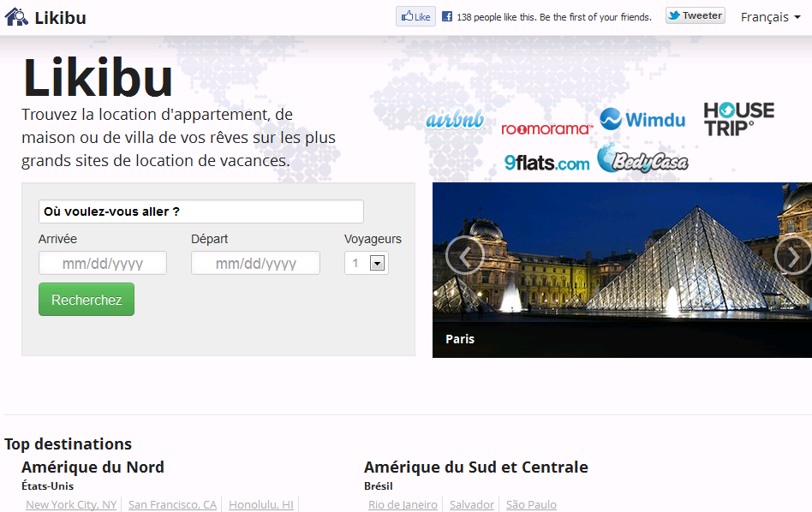Click the Likibu house logo icon
Image resolution: width=812 pixels, height=512 pixels.
[x=16, y=17]
